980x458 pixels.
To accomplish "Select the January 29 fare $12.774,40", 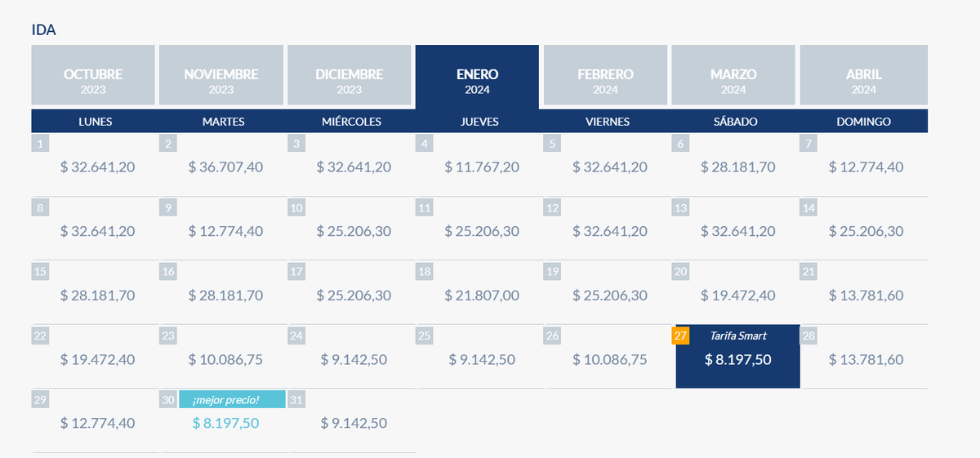I will point(97,423).
